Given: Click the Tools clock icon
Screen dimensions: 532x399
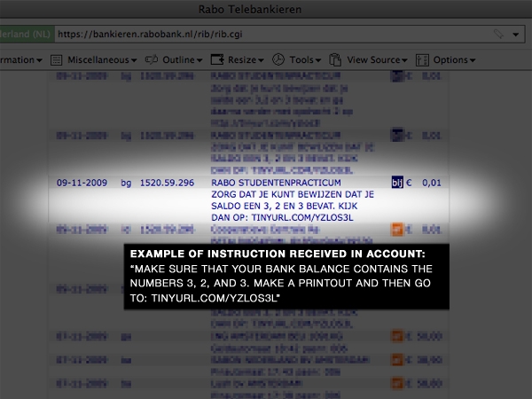Looking at the screenshot, I should pyautogui.click(x=278, y=59).
